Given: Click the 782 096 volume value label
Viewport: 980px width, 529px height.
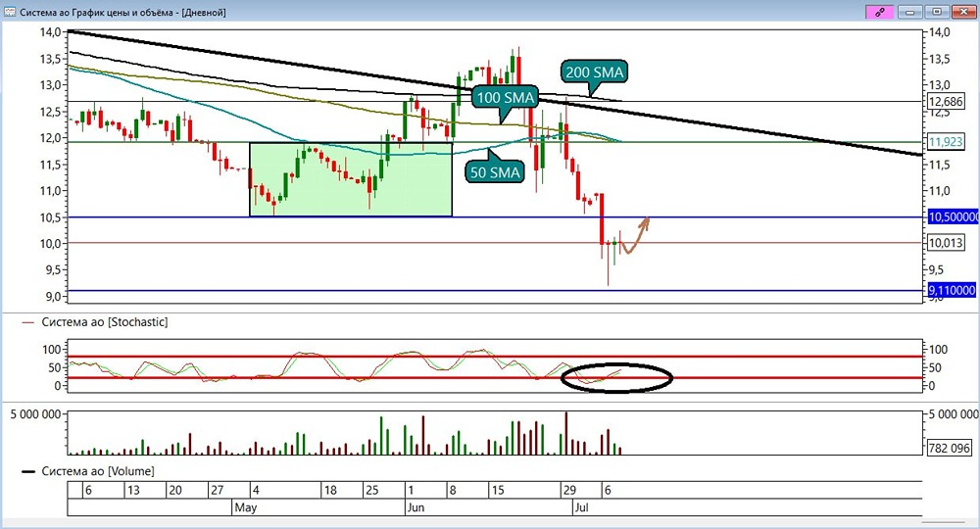Looking at the screenshot, I should [x=950, y=447].
